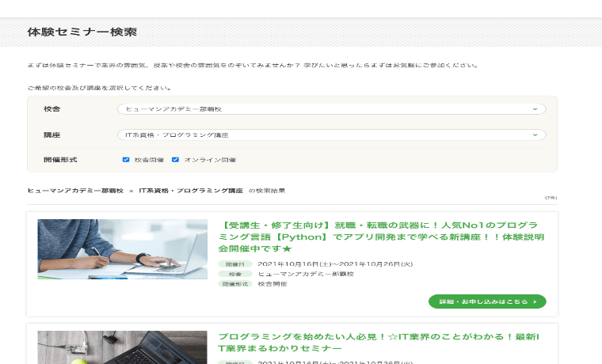The image size is (602, 364).
Task: Click the chevron arrow of the 校舎 select
Action: pyautogui.click(x=535, y=109)
